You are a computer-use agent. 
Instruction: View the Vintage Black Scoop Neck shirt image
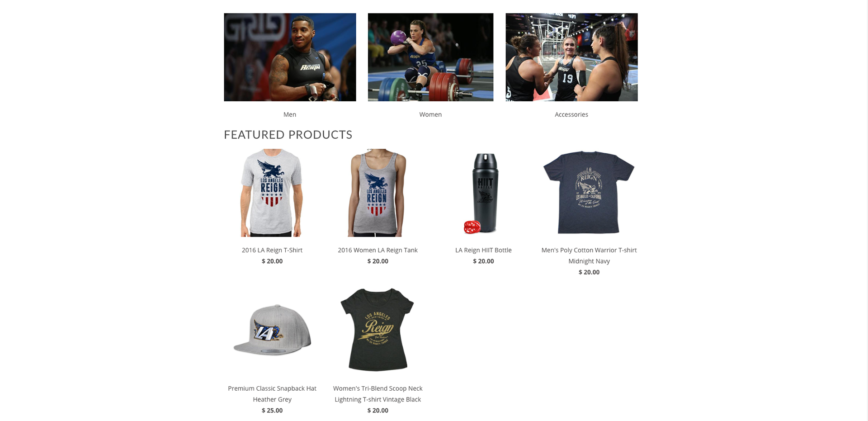(377, 330)
